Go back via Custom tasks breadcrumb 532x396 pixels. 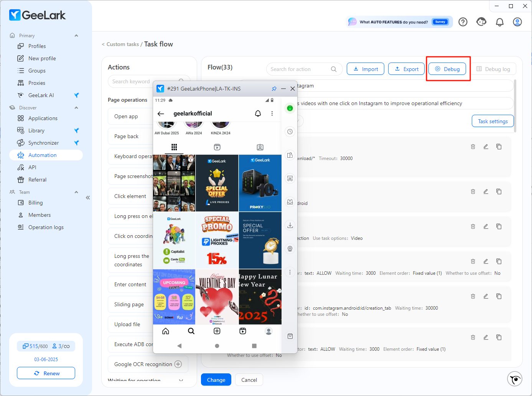click(x=123, y=45)
